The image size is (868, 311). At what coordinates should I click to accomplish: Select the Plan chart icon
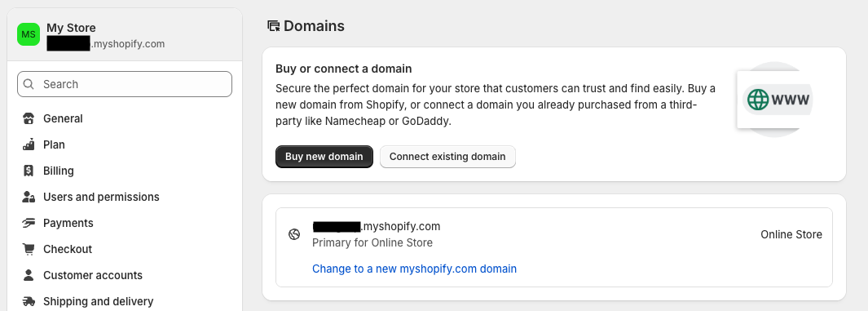[x=29, y=144]
